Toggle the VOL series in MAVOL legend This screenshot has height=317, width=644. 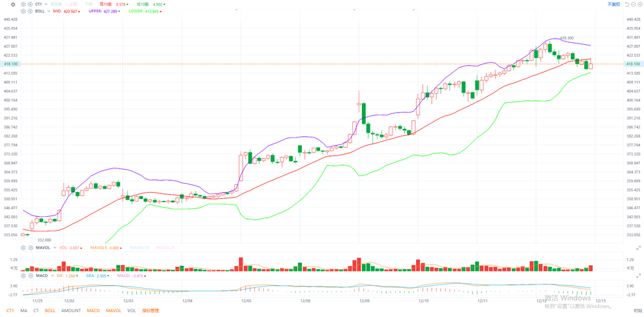click(x=70, y=248)
